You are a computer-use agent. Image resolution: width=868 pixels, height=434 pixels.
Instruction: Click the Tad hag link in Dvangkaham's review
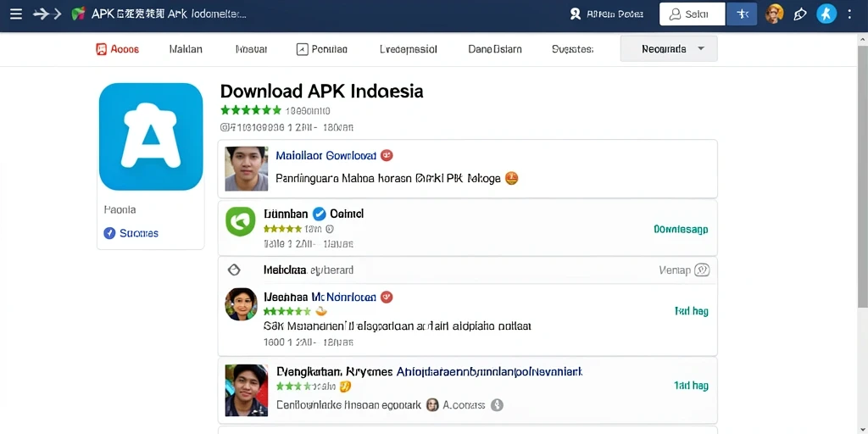[x=692, y=386]
